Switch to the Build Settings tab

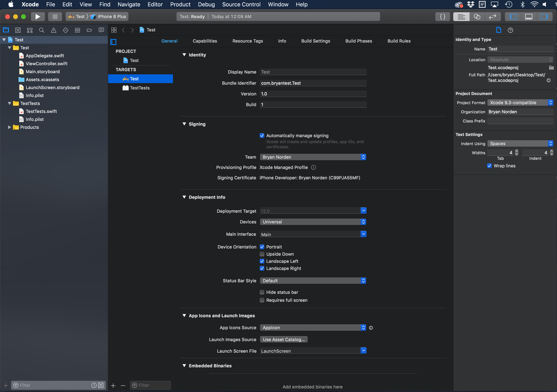pos(315,41)
